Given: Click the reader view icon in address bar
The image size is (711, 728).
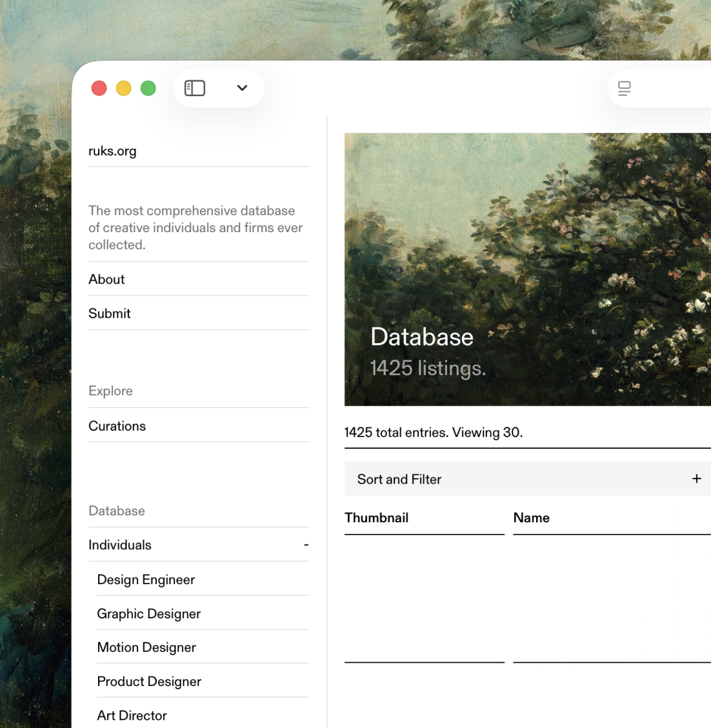Looking at the screenshot, I should [624, 88].
